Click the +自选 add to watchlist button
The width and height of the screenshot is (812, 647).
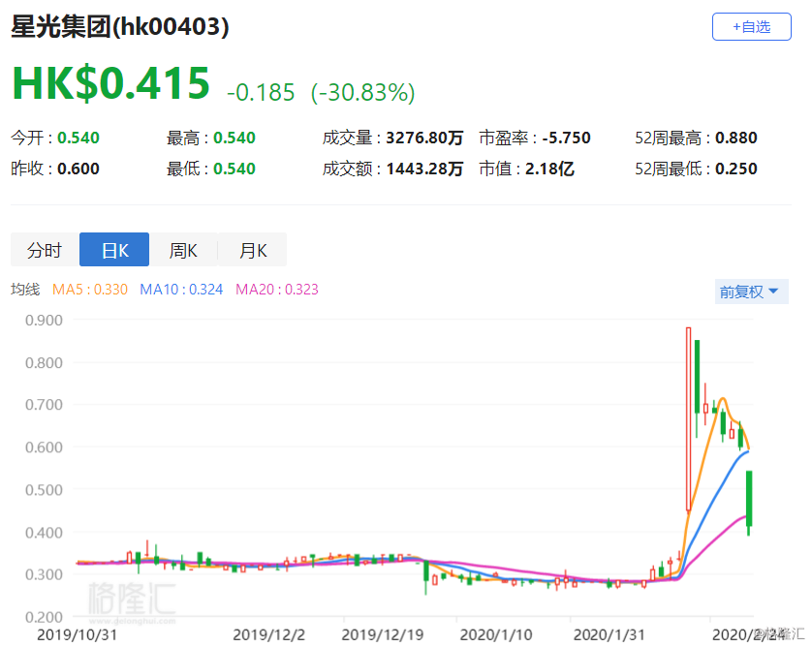pyautogui.click(x=751, y=27)
